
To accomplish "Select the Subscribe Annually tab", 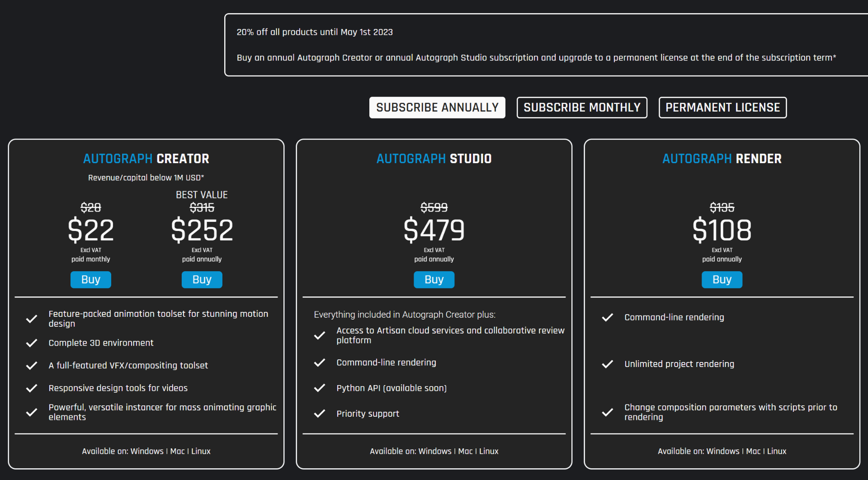I will 437,108.
